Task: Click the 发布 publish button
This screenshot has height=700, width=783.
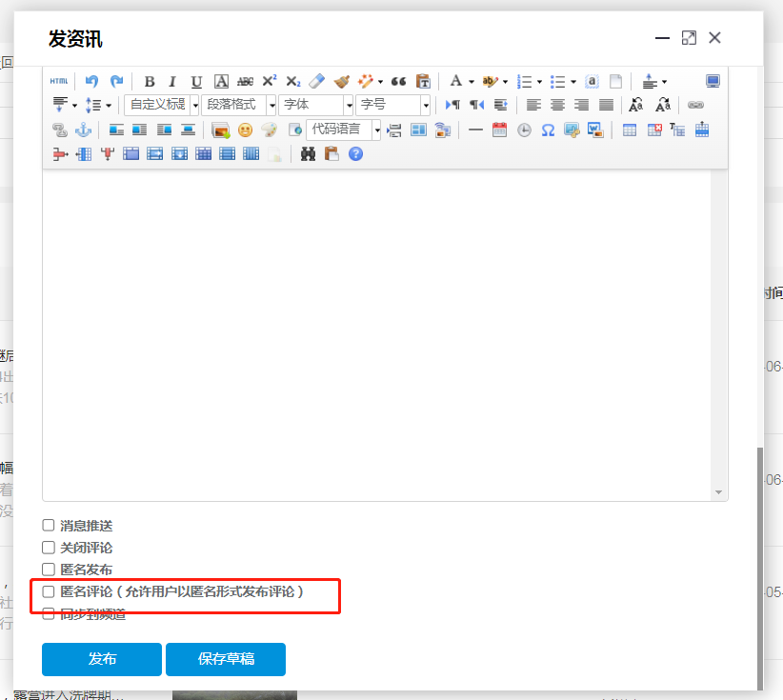Action: point(101,659)
